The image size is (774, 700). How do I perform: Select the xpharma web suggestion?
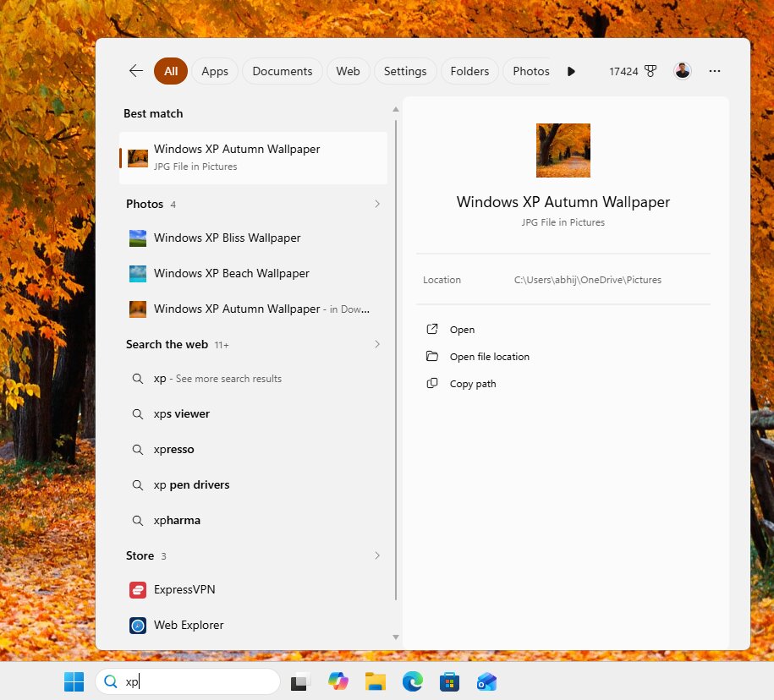[253, 521]
